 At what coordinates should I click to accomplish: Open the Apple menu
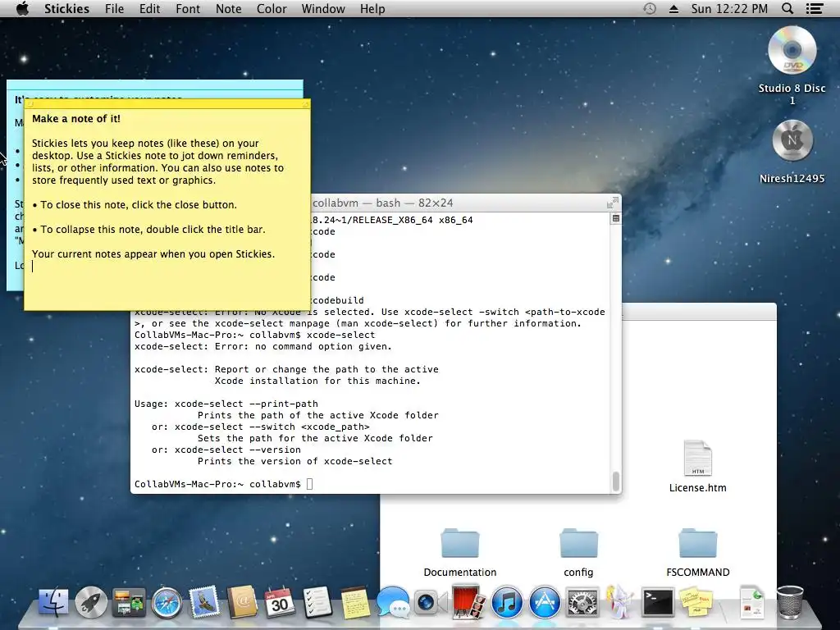click(22, 8)
